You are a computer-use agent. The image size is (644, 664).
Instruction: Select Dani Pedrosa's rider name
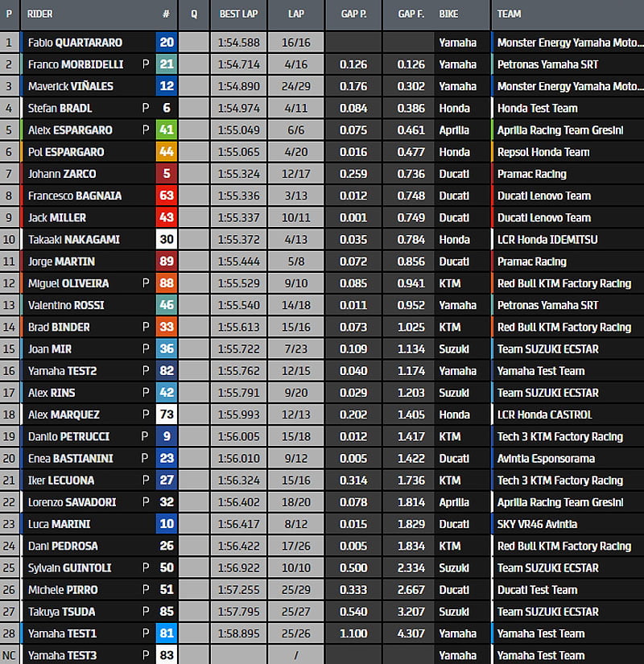[x=62, y=546]
